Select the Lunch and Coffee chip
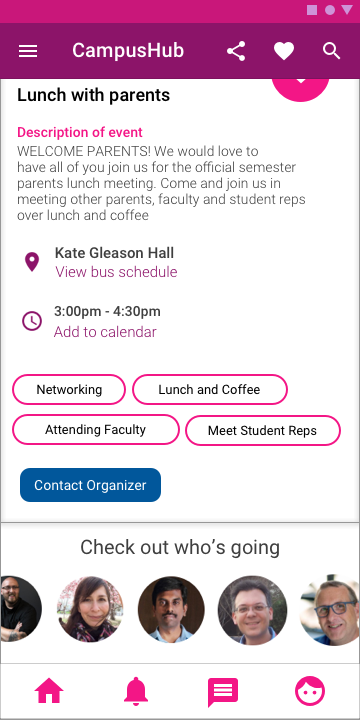 (210, 389)
